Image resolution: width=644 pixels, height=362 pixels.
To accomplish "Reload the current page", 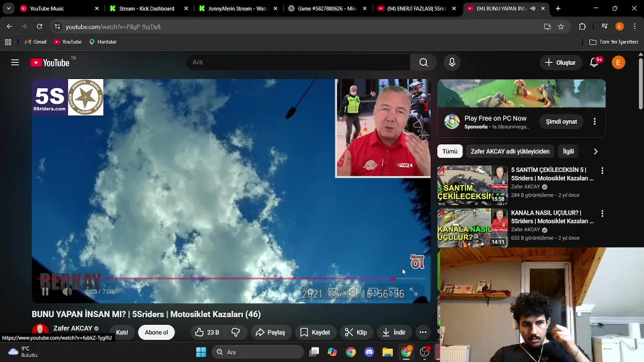I will point(39,27).
